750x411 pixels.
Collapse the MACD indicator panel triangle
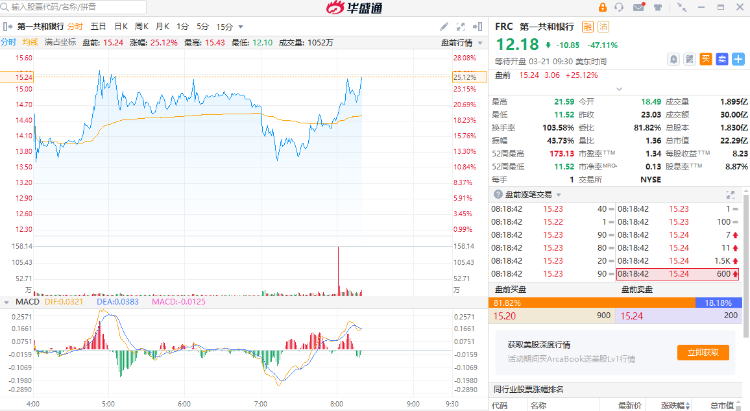tap(6, 302)
